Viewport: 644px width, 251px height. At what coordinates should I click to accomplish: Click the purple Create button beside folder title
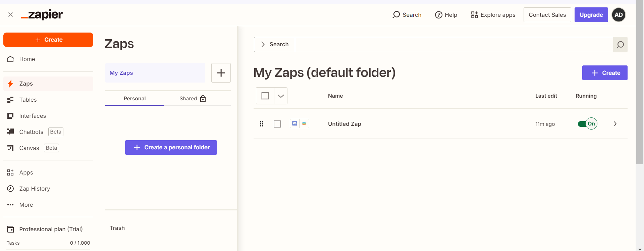pos(605,73)
